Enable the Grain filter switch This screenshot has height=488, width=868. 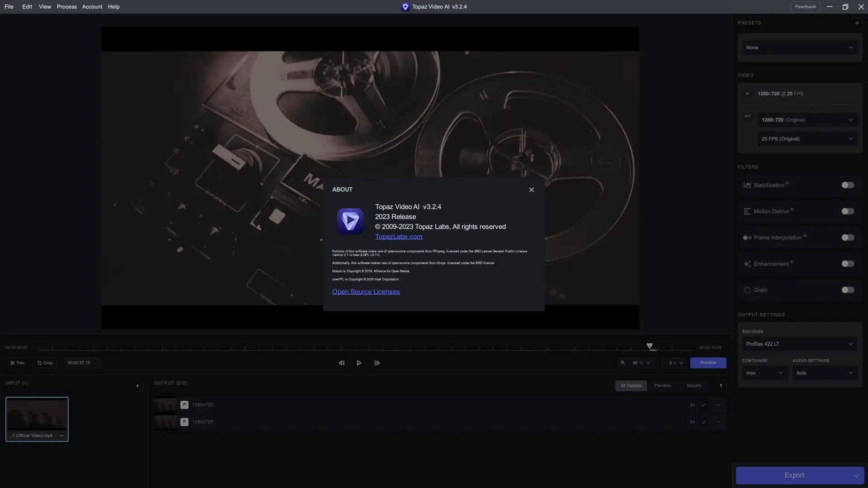(848, 290)
